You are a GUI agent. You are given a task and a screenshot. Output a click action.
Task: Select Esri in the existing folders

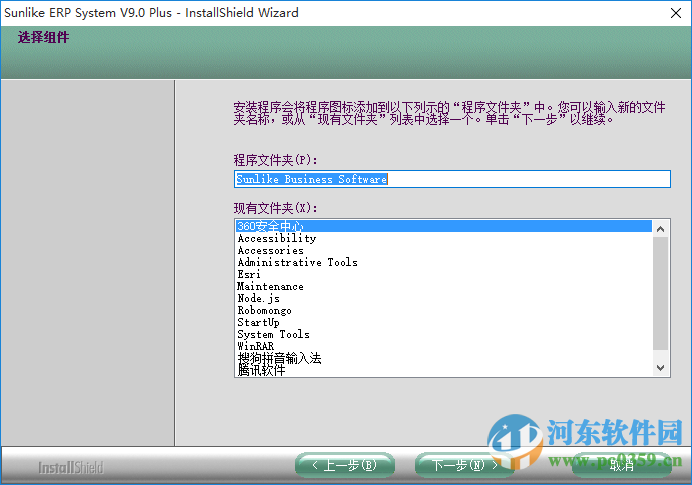click(444, 274)
